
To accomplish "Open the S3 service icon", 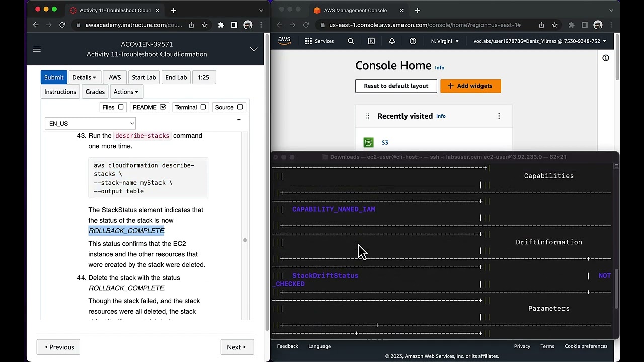I will pyautogui.click(x=369, y=143).
